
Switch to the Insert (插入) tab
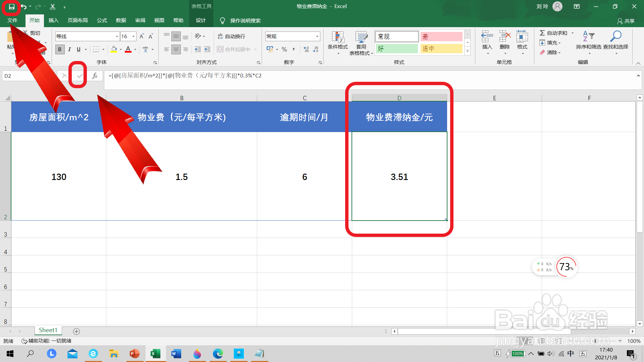53,20
